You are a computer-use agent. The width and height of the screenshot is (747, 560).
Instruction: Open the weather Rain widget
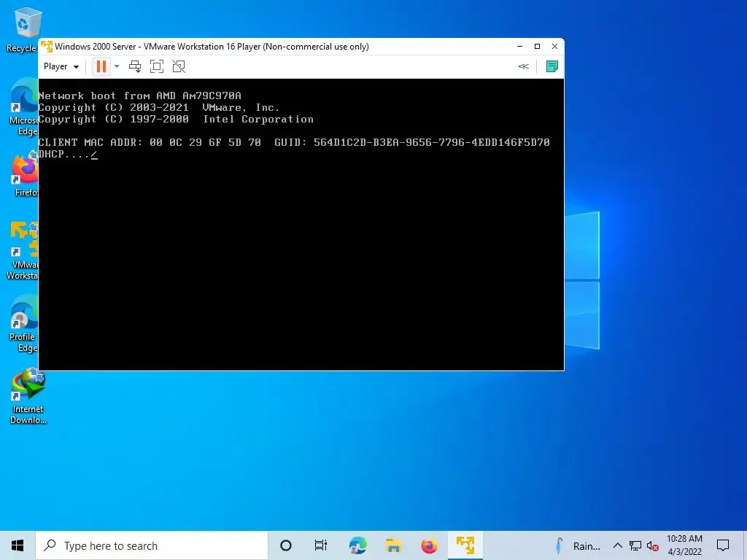[577, 545]
